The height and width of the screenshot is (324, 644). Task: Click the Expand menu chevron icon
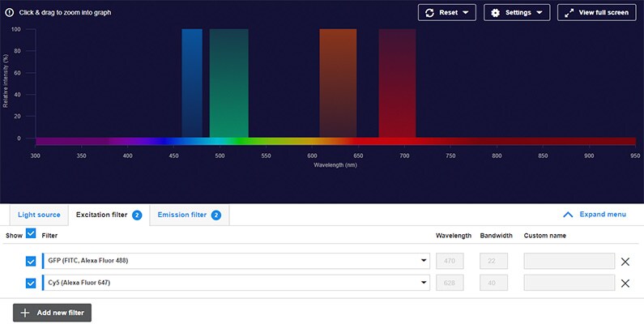click(x=568, y=215)
